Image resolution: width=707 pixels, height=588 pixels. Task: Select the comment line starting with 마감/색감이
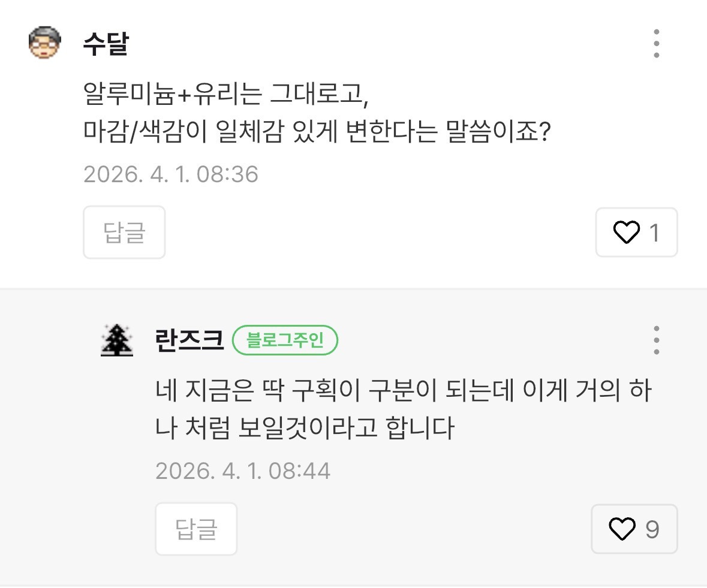pos(317,131)
